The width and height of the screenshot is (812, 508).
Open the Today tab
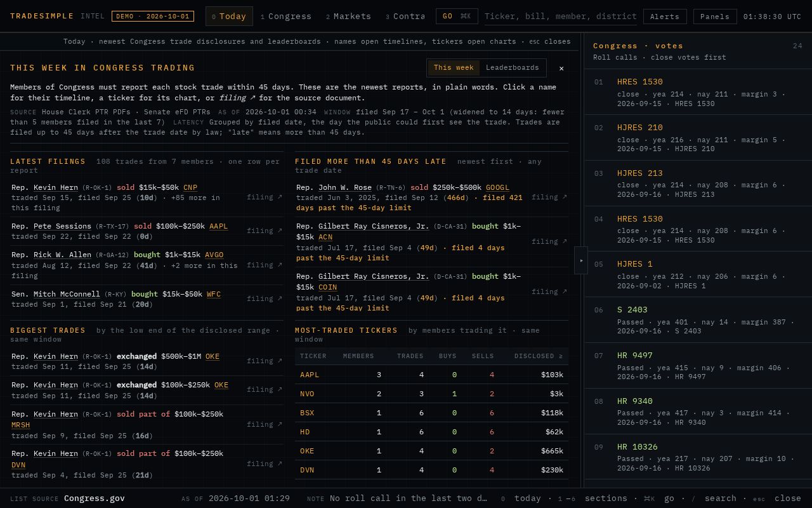click(x=229, y=17)
